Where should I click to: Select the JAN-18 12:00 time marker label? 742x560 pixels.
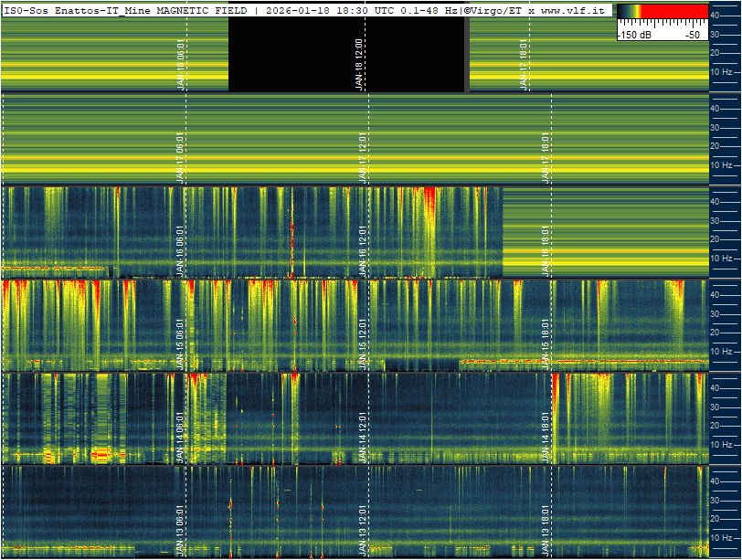pyautogui.click(x=359, y=64)
